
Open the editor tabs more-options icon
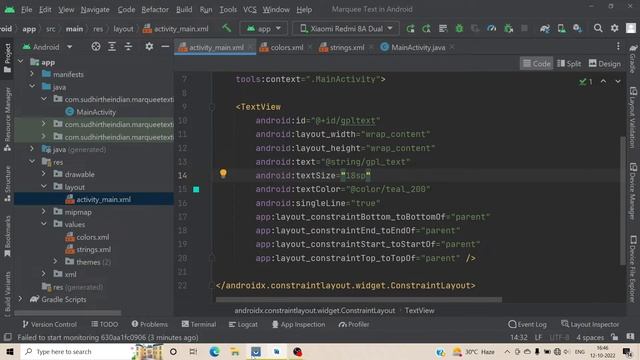click(618, 47)
